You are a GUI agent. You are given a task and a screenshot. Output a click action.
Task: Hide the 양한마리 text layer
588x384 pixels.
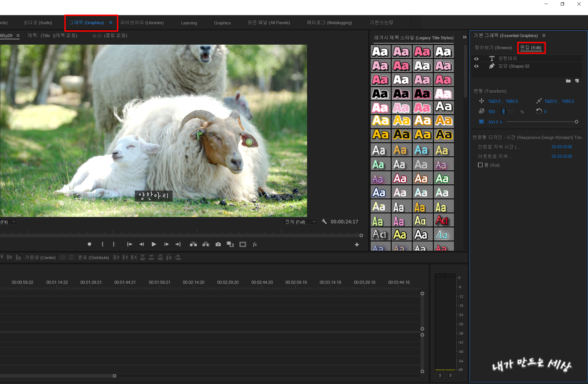point(476,59)
